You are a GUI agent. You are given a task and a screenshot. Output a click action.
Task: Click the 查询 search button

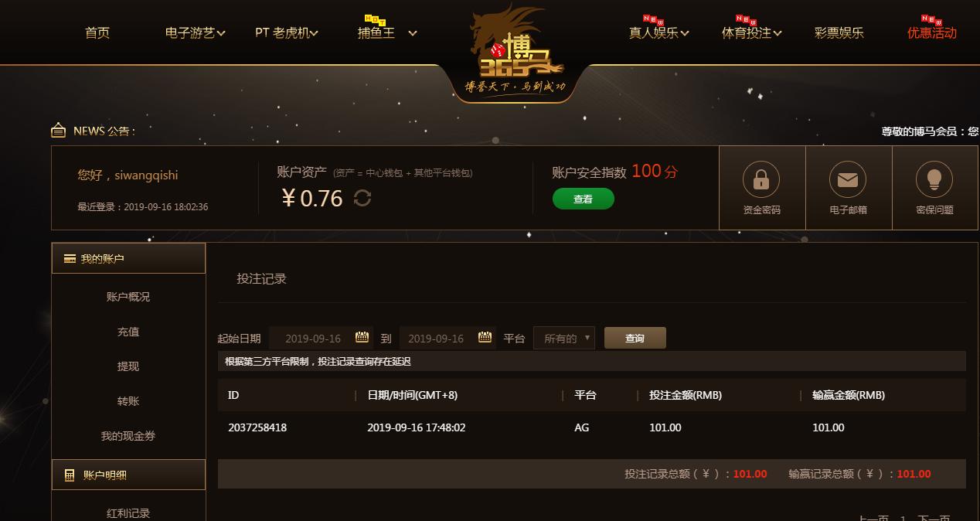point(635,338)
